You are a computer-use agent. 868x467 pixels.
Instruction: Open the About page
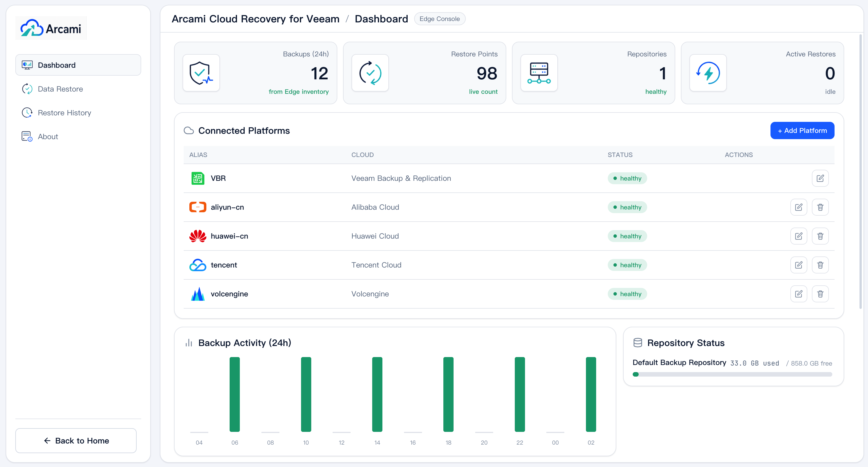tap(78, 137)
